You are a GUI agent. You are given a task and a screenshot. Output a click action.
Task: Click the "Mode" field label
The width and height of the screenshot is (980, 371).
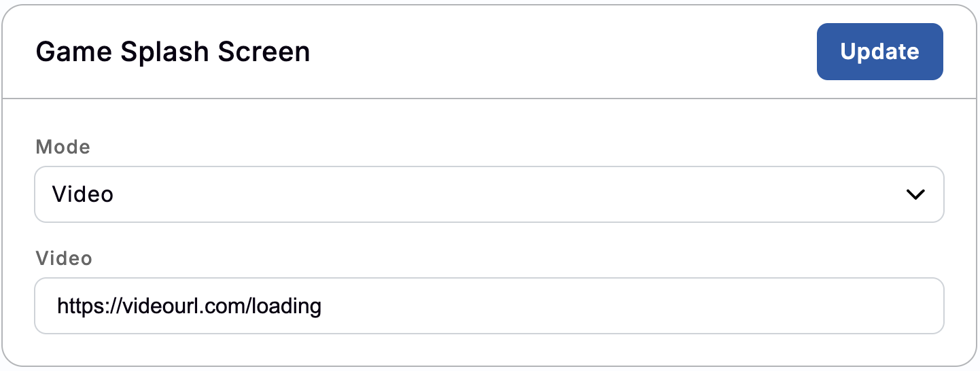click(x=63, y=147)
